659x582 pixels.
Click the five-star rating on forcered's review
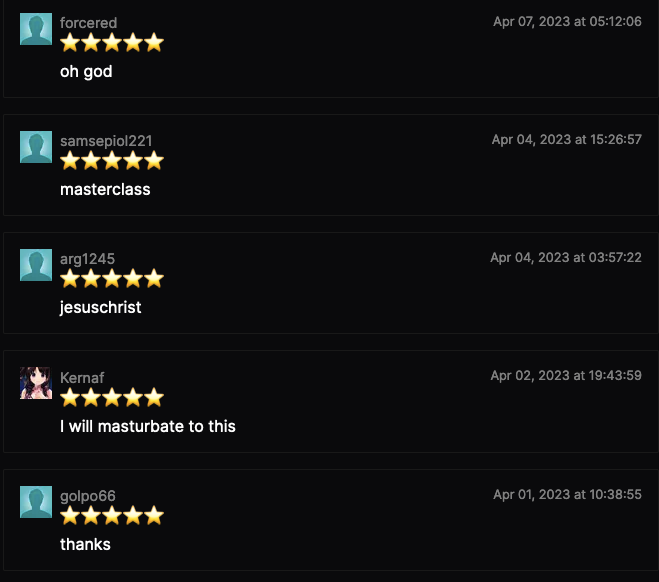[111, 43]
